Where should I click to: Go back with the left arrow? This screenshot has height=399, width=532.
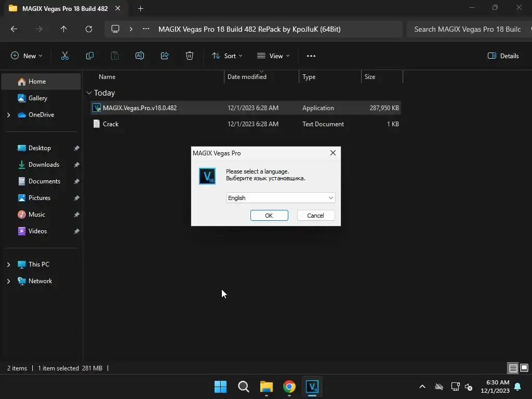(x=14, y=29)
